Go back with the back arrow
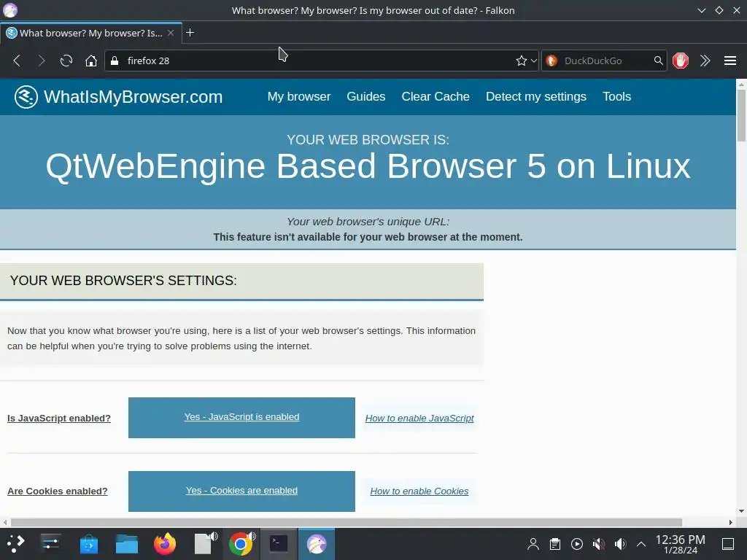The image size is (747, 560). 17,61
